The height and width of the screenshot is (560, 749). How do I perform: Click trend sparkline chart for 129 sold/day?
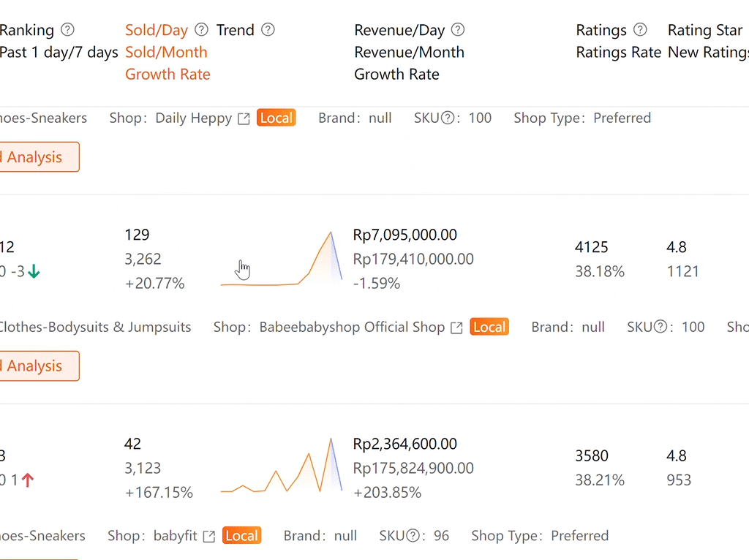pyautogui.click(x=282, y=259)
